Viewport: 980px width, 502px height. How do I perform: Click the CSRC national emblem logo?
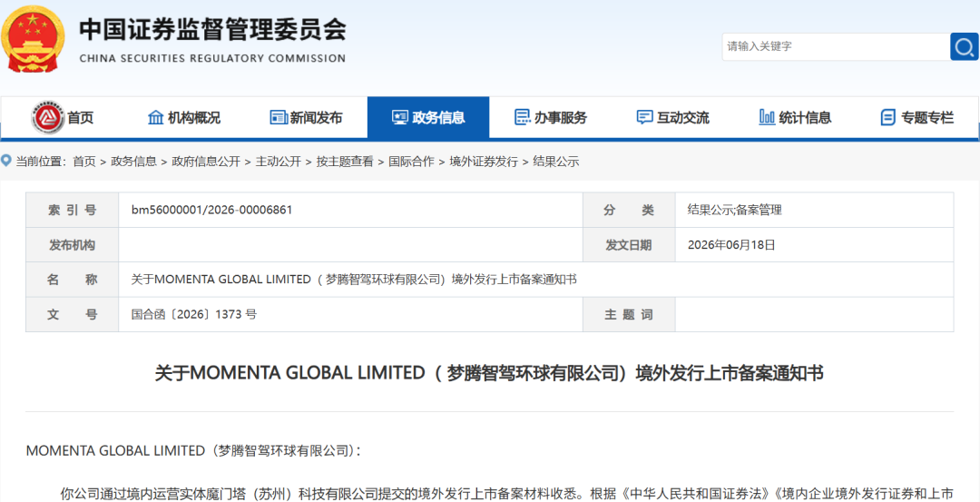pos(32,41)
